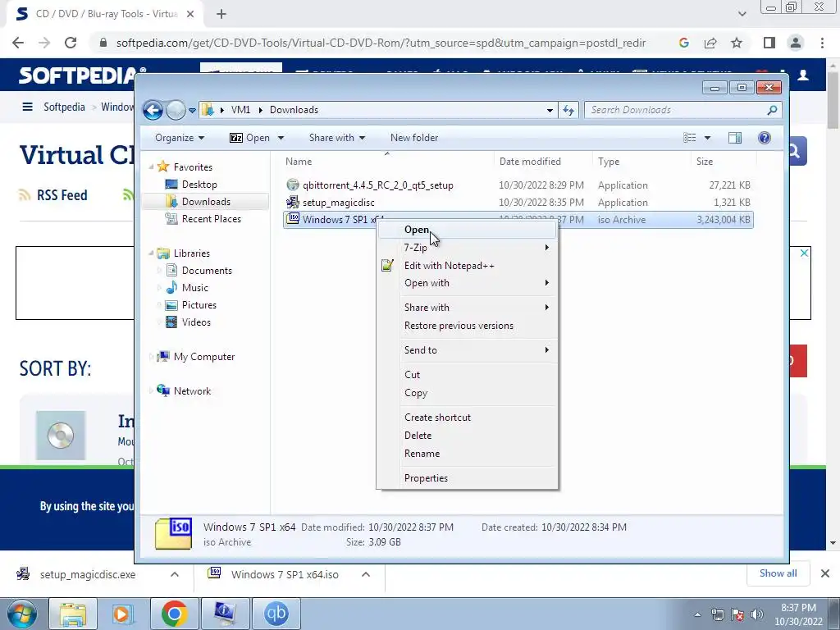Select Restore previous versions

(466, 326)
